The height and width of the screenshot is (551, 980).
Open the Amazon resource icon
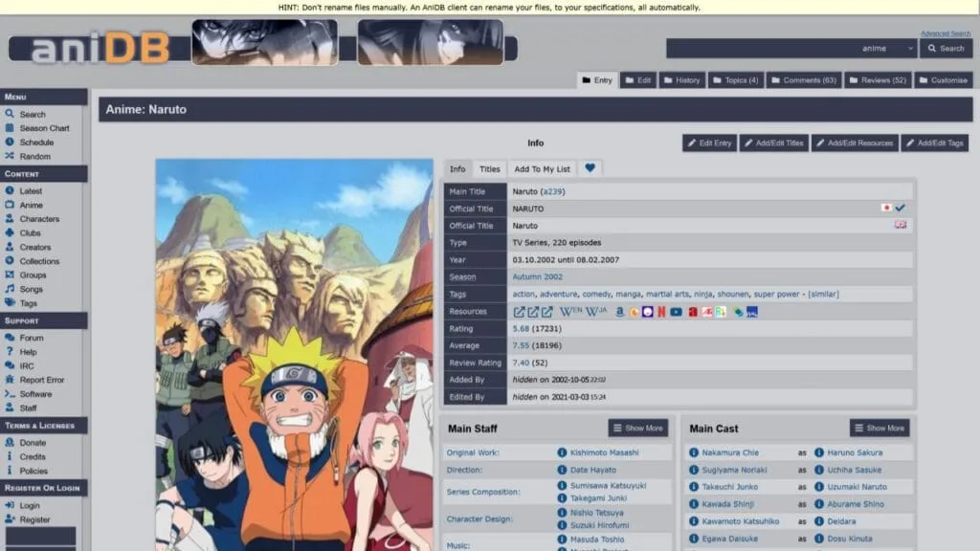[619, 311]
